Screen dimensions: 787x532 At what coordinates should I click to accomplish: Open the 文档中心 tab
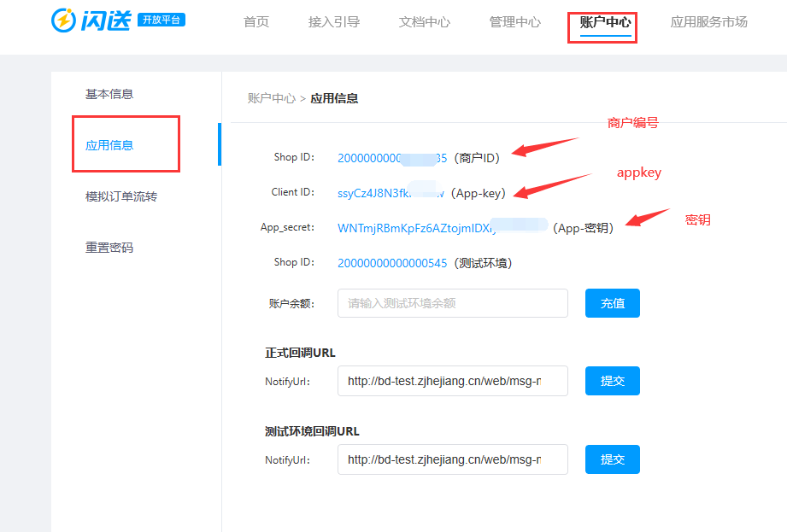coord(425,22)
